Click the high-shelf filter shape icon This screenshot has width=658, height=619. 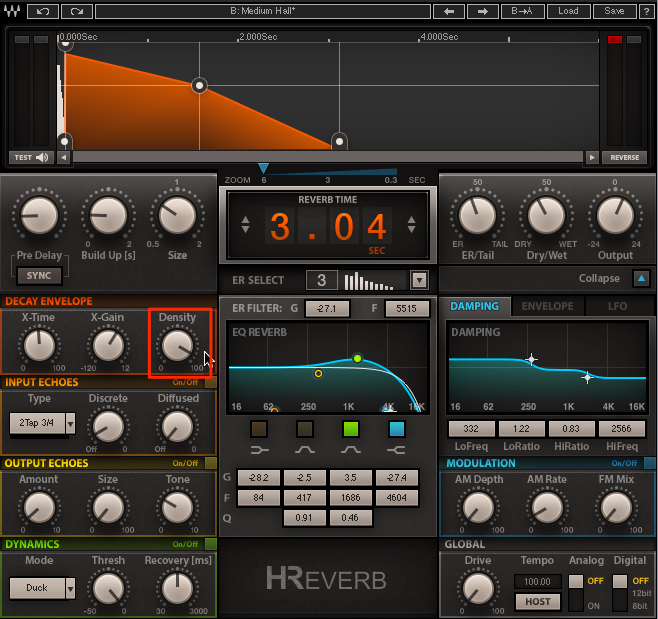coord(396,450)
